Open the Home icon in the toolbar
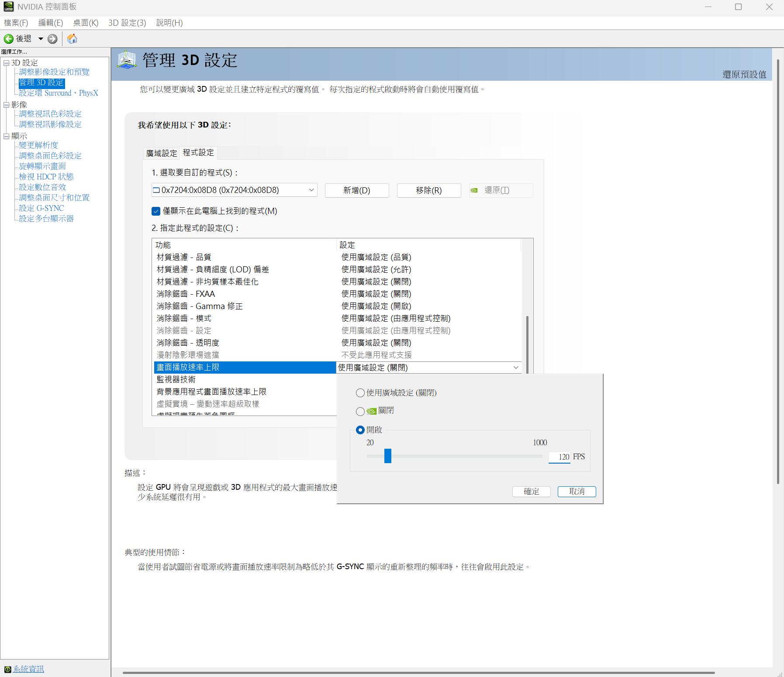 click(72, 39)
